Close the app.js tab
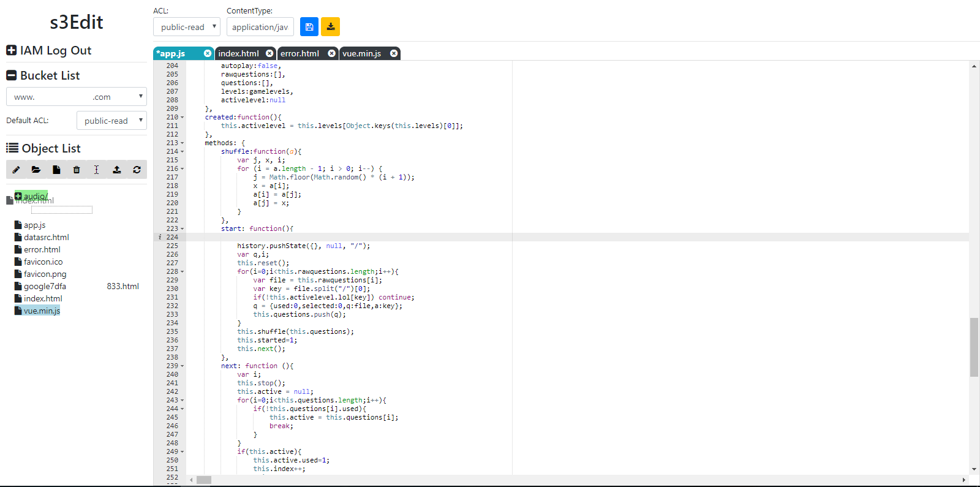The width and height of the screenshot is (980, 487). 208,53
